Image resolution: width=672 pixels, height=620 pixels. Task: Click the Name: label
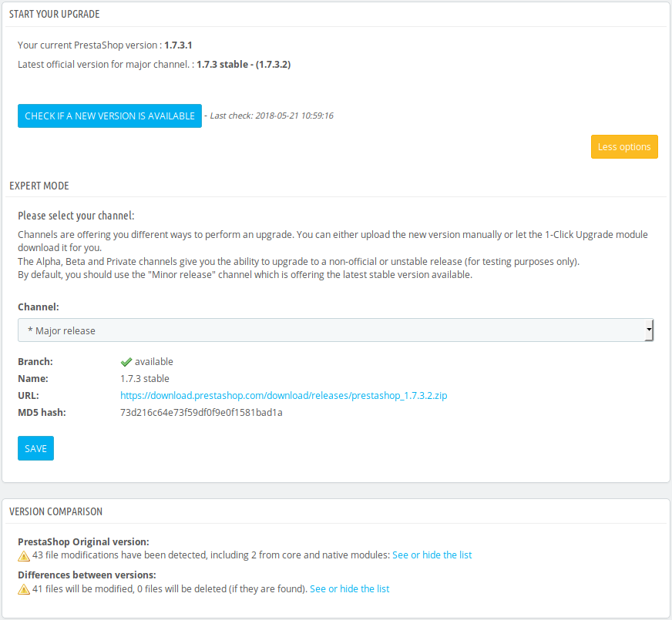pyautogui.click(x=33, y=378)
